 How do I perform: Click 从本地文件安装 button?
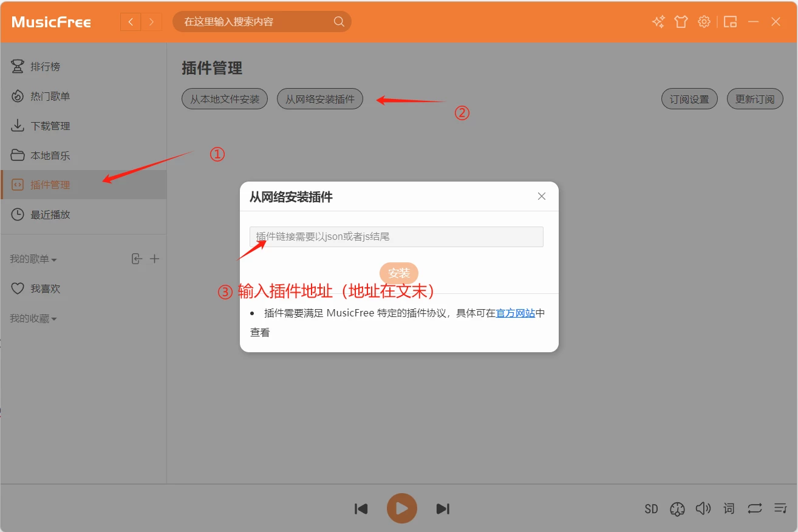(225, 99)
